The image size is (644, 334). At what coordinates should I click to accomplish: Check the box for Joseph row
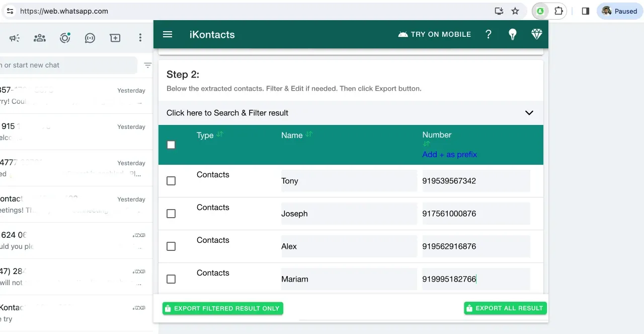pos(171,213)
